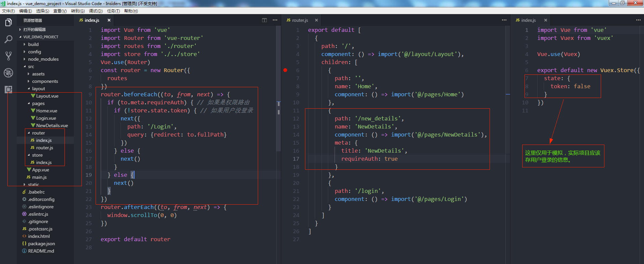Close the router.js editor tab

(x=316, y=20)
